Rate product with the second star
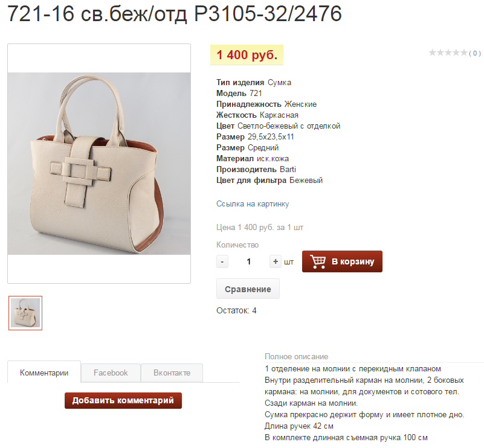Image resolution: width=484 pixels, height=448 pixels. 440,53
